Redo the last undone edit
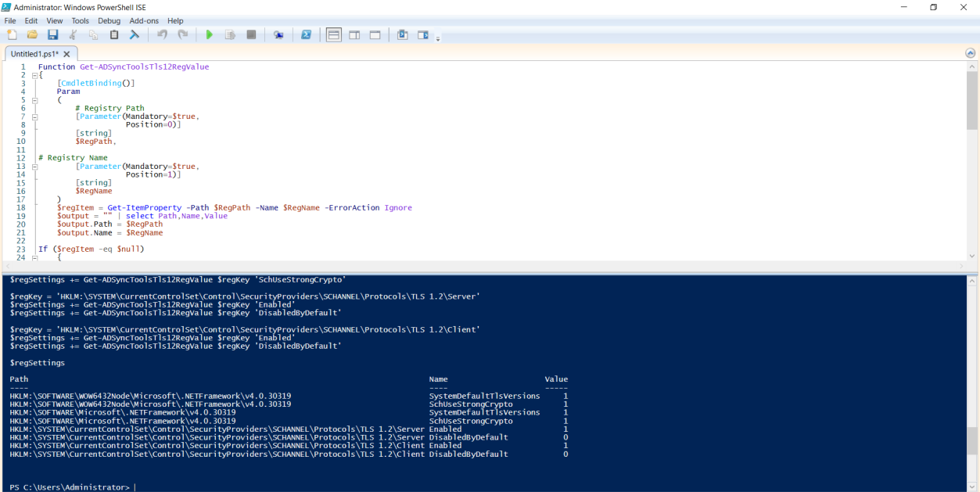Screen dimensions: 980x492 click(183, 34)
